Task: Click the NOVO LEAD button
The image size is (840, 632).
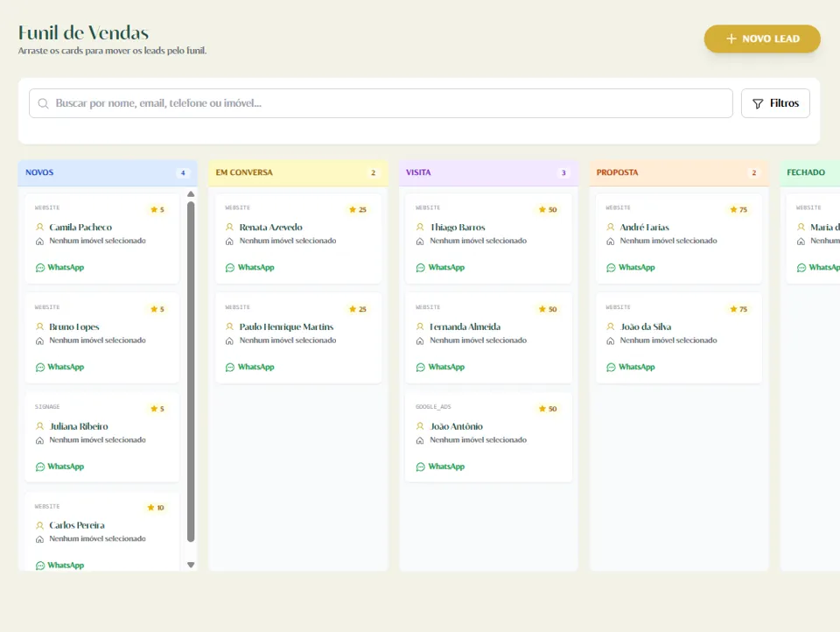Action: coord(762,39)
